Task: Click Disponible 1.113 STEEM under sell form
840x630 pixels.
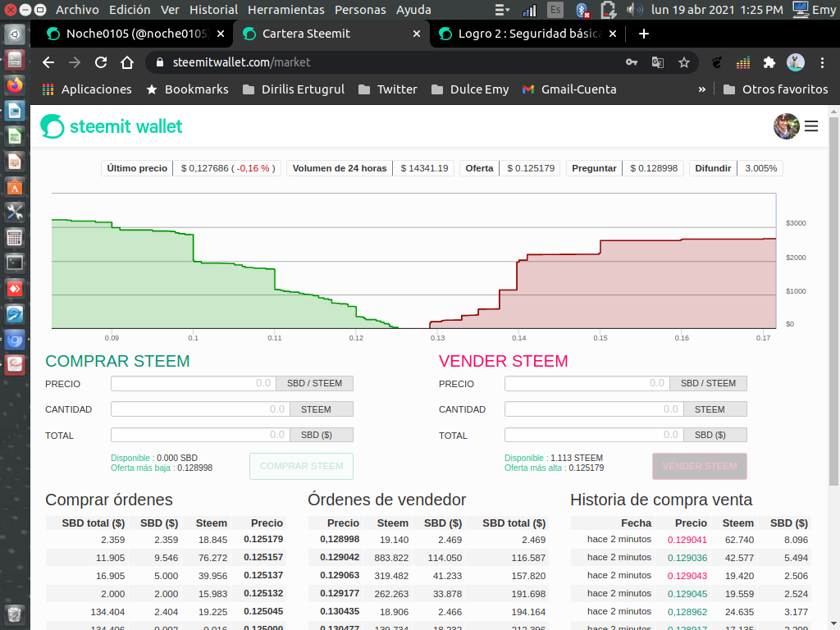Action: point(554,458)
